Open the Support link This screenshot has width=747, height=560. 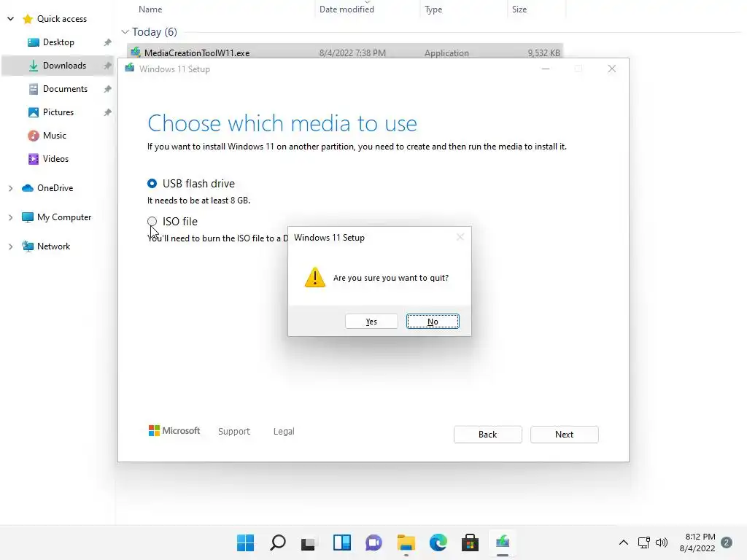(x=234, y=432)
